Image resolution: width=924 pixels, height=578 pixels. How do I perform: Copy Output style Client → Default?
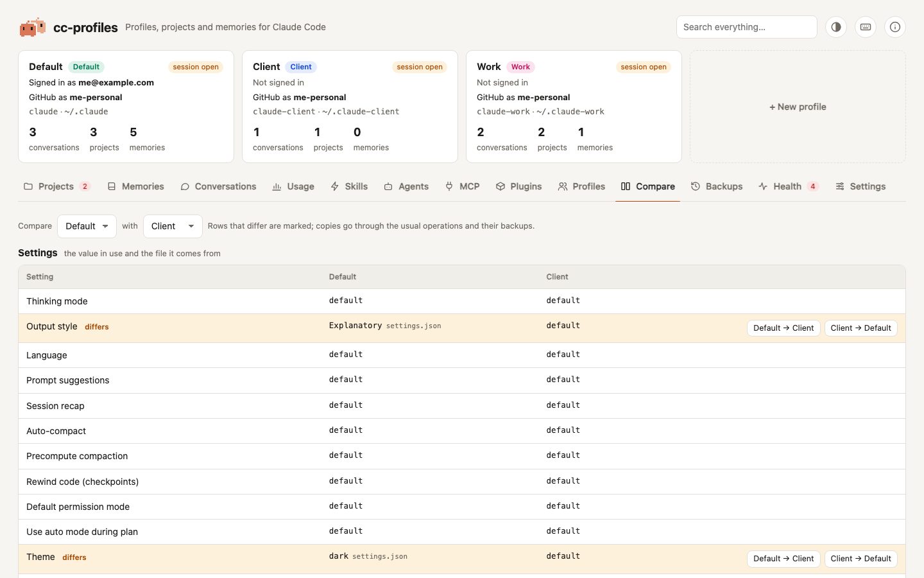860,328
